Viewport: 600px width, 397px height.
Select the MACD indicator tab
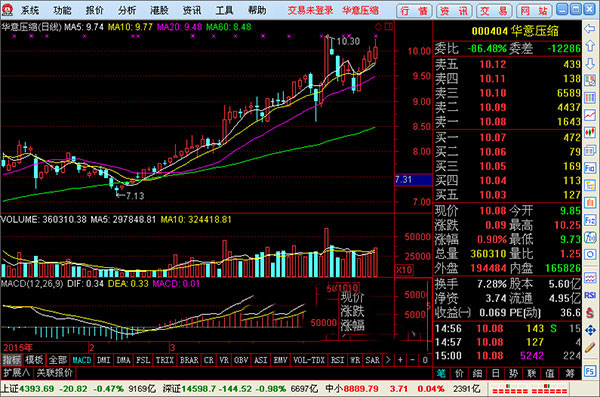82,360
